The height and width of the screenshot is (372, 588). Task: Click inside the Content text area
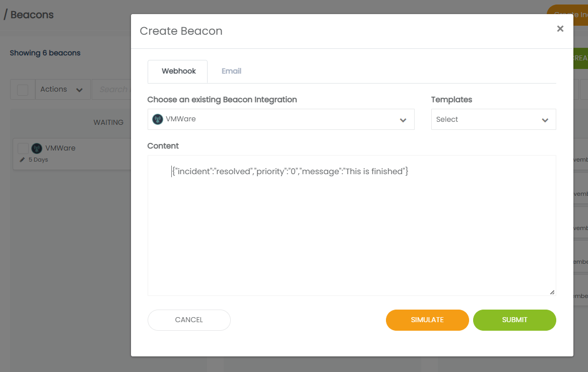coord(351,226)
